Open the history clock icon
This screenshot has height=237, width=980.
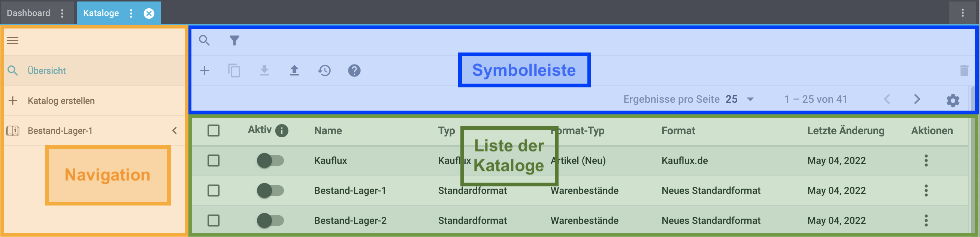324,70
